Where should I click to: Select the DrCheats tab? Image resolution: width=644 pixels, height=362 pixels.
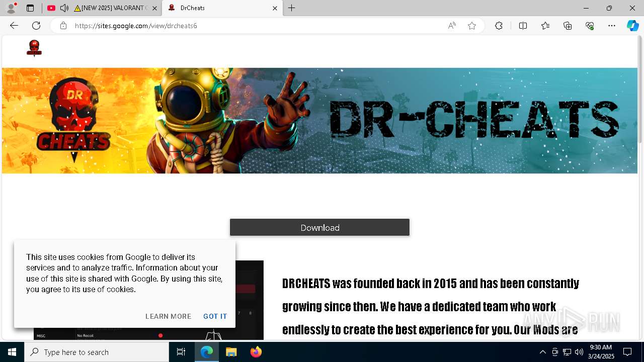click(x=222, y=8)
